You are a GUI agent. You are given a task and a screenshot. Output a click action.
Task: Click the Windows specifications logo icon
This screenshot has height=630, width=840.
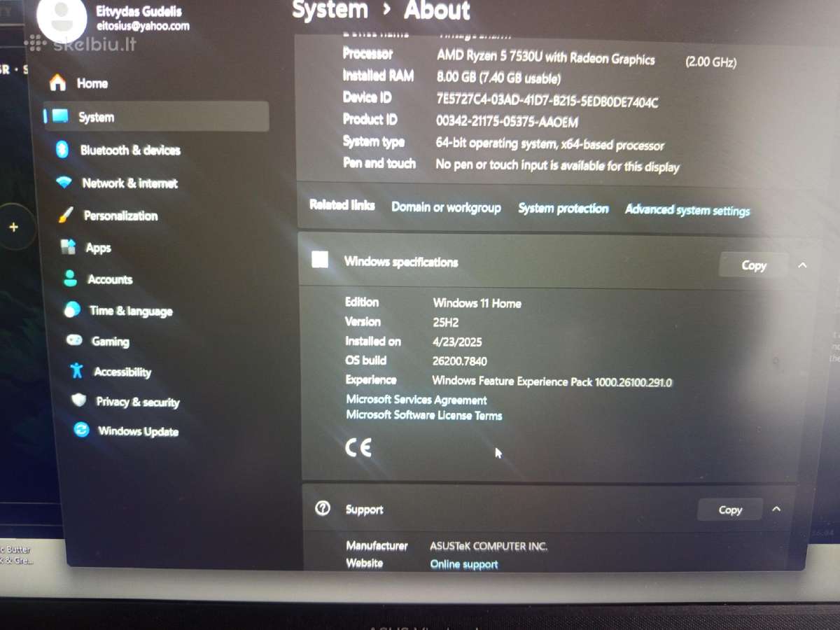(320, 260)
